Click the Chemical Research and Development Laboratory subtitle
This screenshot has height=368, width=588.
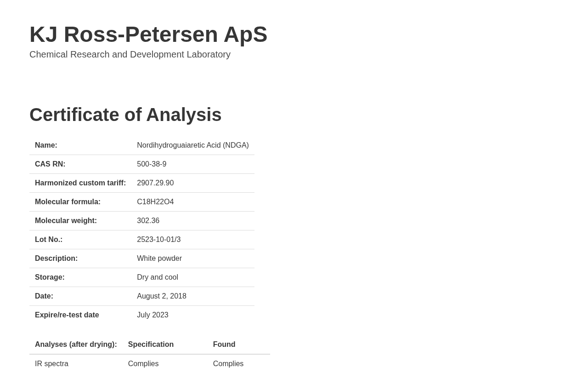130,54
